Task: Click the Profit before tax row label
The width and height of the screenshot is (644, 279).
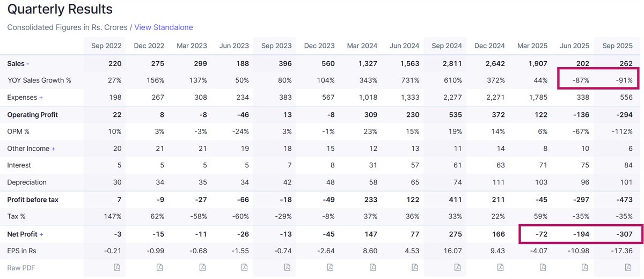Action: point(33,200)
